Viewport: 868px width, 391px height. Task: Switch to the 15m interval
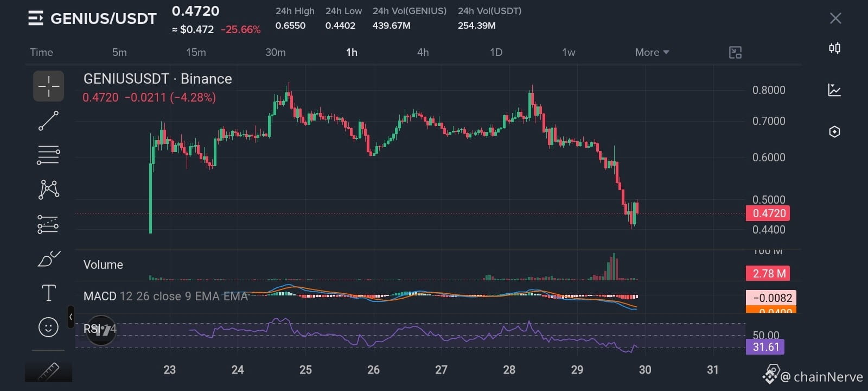coord(196,52)
